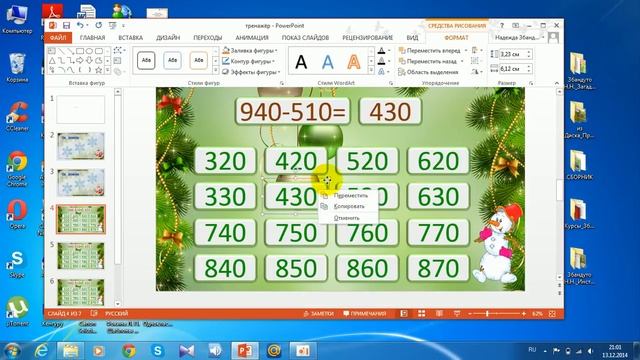Image resolution: width=640 pixels, height=360 pixels.
Task: Click Переместить назад button
Action: pyautogui.click(x=427, y=61)
